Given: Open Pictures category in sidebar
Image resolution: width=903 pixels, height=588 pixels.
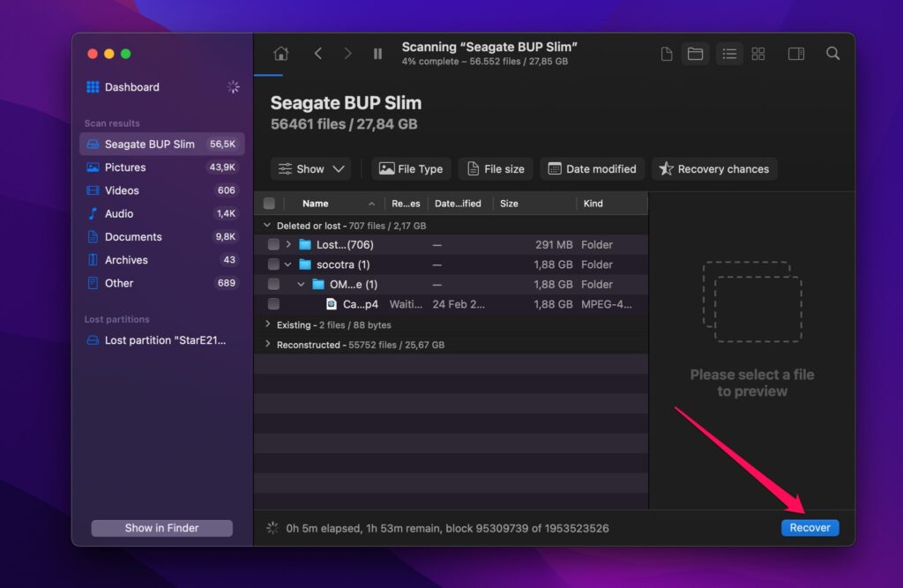Looking at the screenshot, I should click(162, 167).
